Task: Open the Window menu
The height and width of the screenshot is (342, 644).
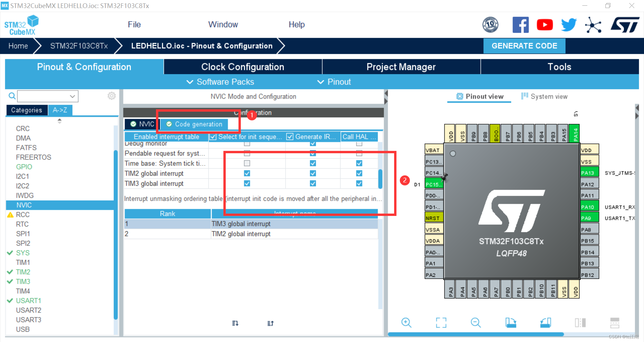Action: (223, 24)
